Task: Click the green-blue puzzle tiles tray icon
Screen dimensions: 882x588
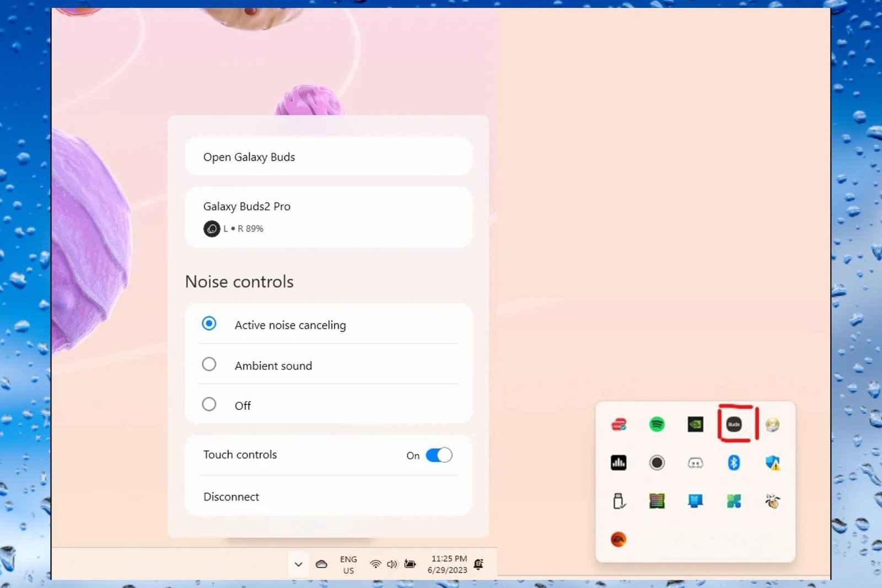Action: 734,501
